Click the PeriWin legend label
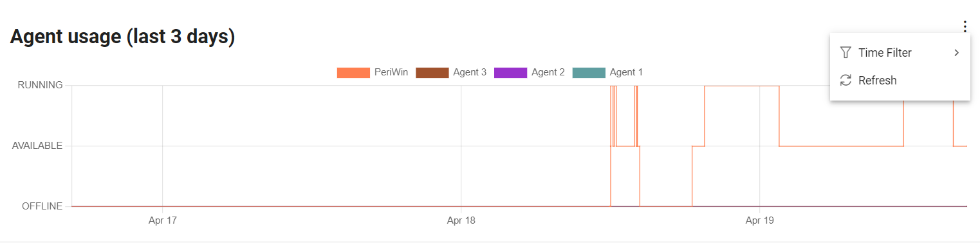980x243 pixels. (x=391, y=73)
